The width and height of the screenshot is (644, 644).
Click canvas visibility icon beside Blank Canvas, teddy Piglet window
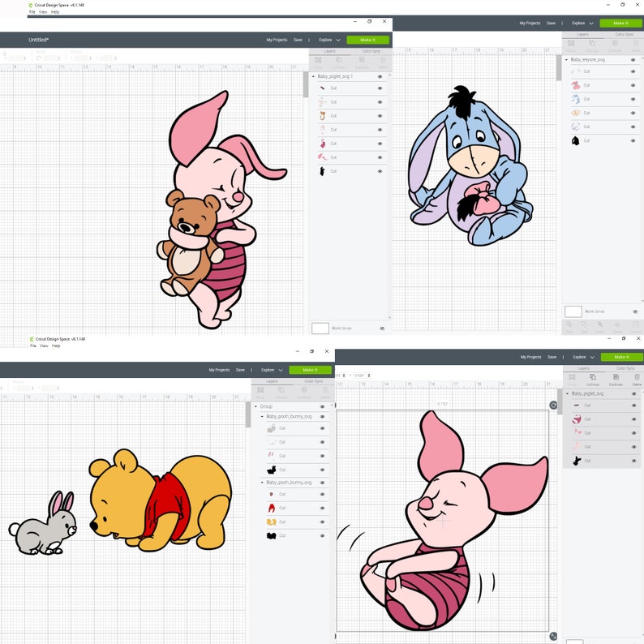[x=382, y=328]
